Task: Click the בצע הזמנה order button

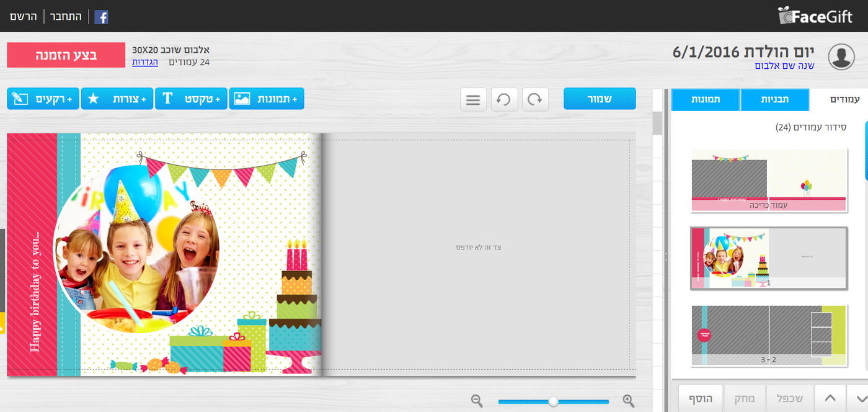Action: coord(65,55)
